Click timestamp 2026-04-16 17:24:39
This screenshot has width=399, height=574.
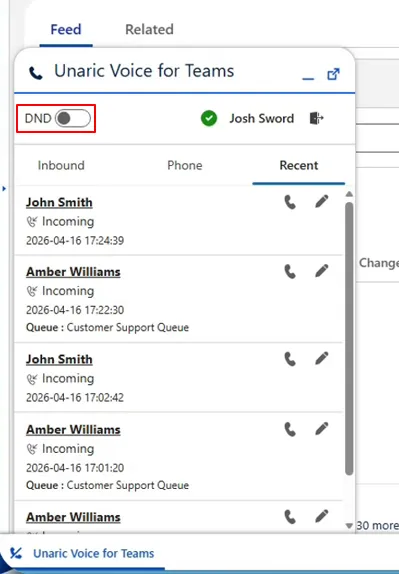[75, 241]
